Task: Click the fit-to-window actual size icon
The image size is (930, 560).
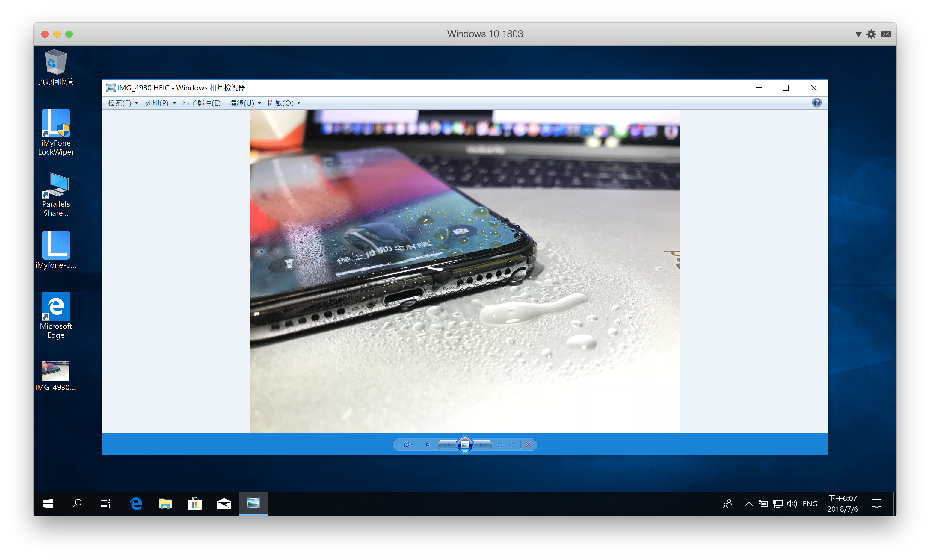Action: click(x=427, y=444)
